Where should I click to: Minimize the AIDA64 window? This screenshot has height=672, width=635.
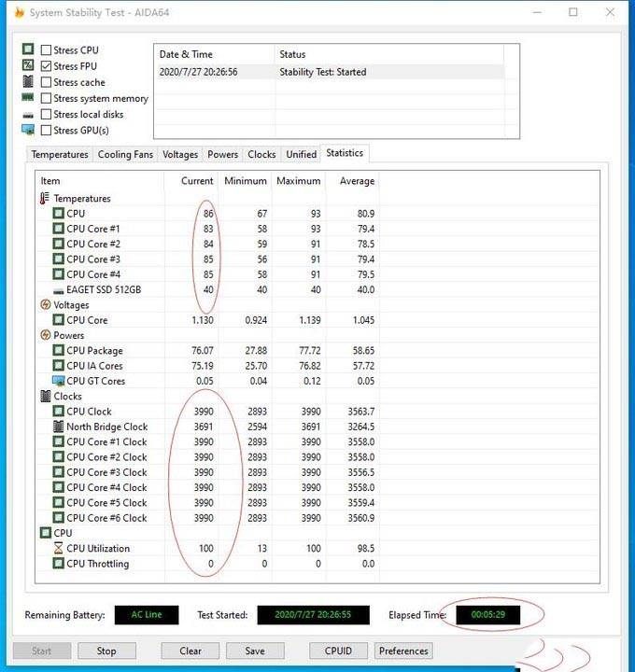pos(537,12)
